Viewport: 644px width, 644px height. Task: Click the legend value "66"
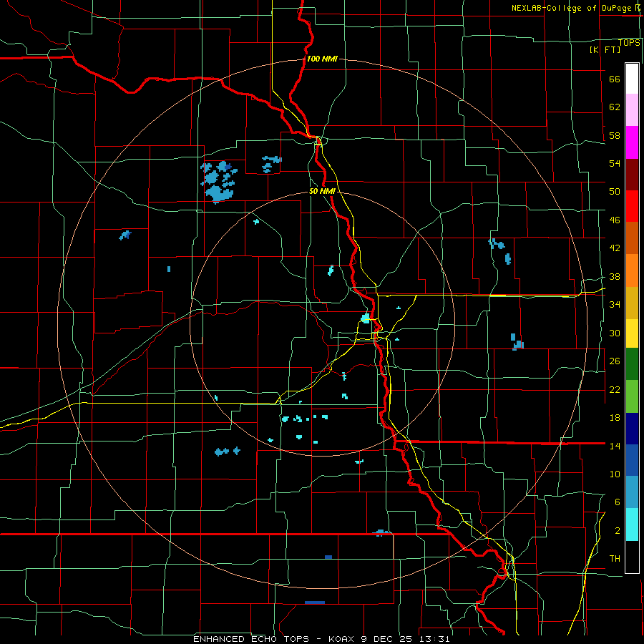click(x=615, y=79)
